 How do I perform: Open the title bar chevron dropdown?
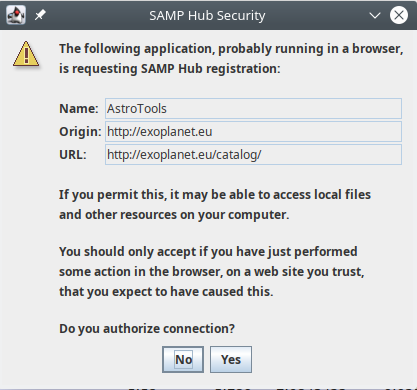(375, 15)
